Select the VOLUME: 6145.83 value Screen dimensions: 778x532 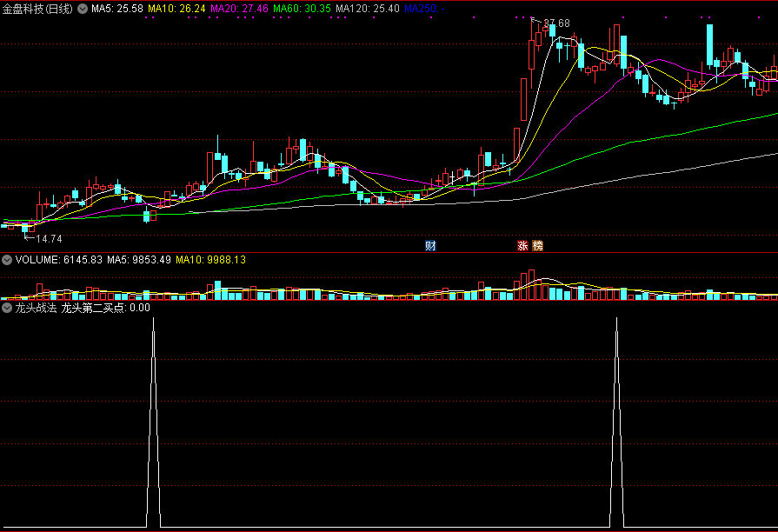(58, 260)
